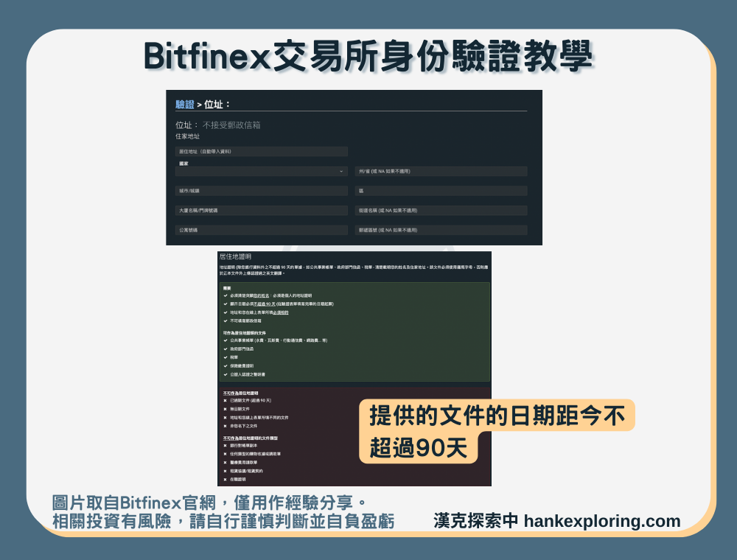Click the 不可作為居住地證明 heading
Image resolution: width=737 pixels, height=560 pixels.
(x=241, y=393)
